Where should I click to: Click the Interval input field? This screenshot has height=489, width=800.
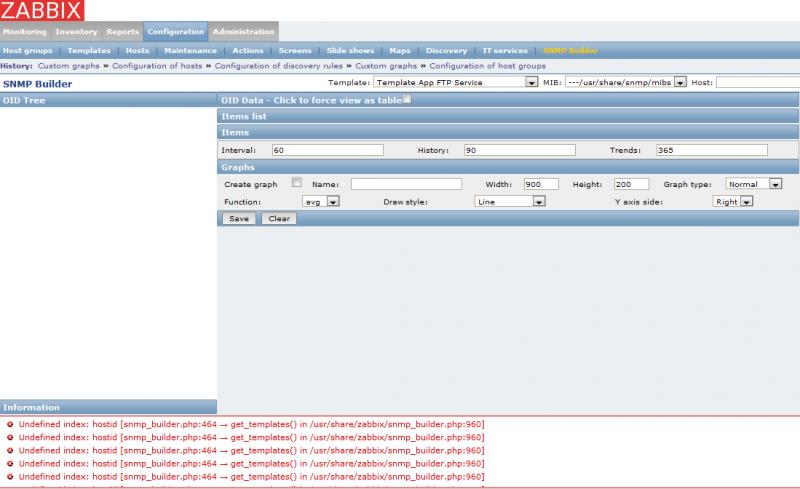pyautogui.click(x=328, y=150)
